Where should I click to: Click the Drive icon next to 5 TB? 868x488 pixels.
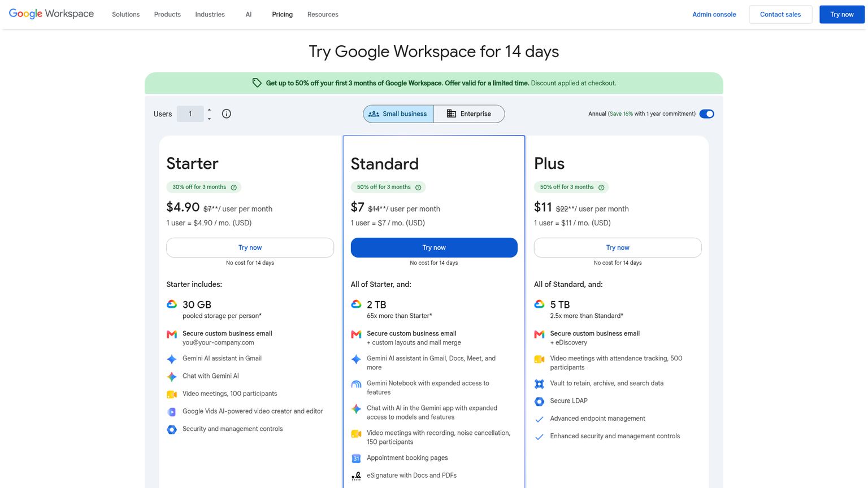point(539,304)
